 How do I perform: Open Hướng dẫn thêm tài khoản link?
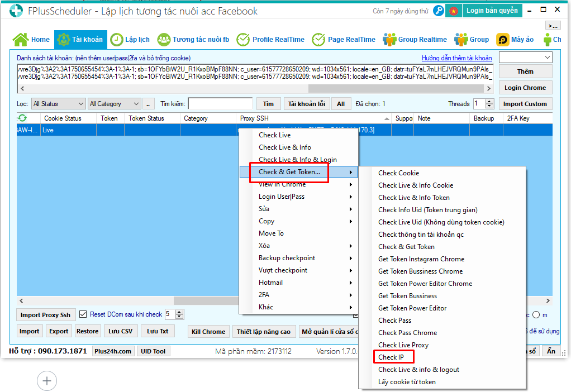click(x=456, y=58)
